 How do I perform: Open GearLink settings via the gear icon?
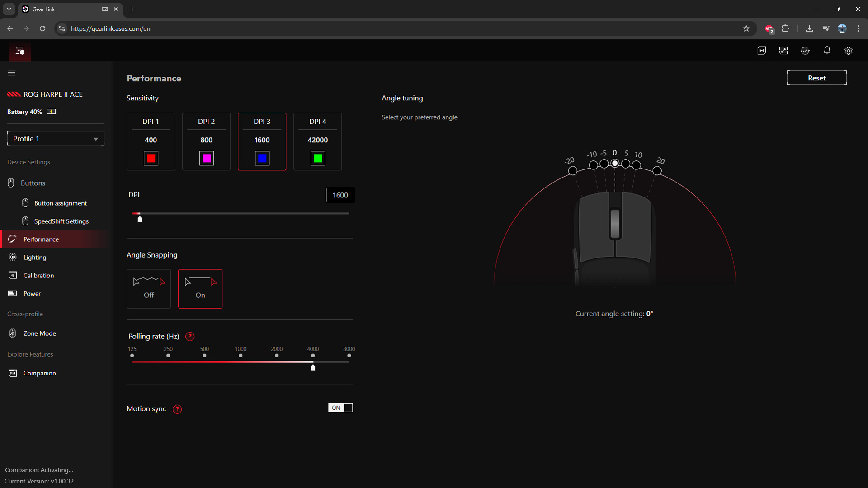pos(849,51)
